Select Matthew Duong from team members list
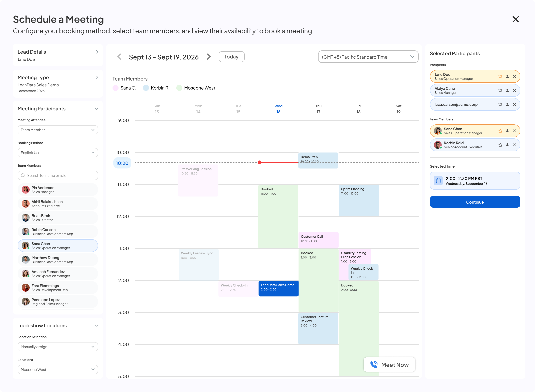The width and height of the screenshot is (535, 392). 58,260
